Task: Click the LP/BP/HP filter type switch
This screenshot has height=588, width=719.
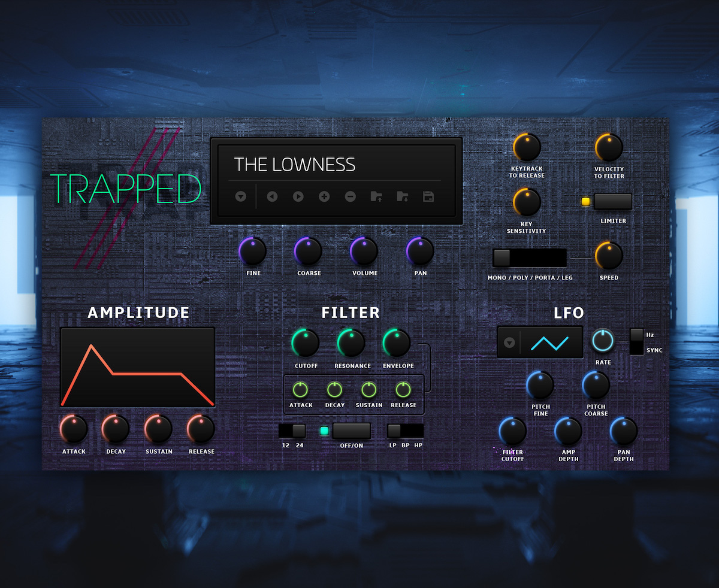Action: 406,431
